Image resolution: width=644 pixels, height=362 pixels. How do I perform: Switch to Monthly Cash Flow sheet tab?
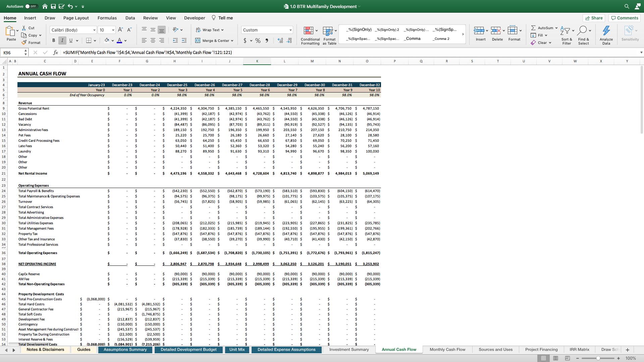pyautogui.click(x=447, y=350)
